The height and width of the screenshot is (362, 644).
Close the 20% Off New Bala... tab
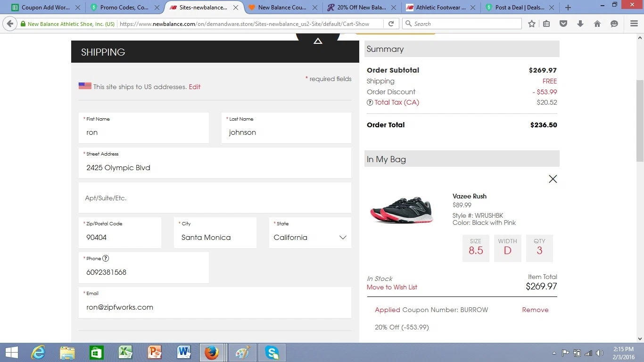[x=394, y=8]
